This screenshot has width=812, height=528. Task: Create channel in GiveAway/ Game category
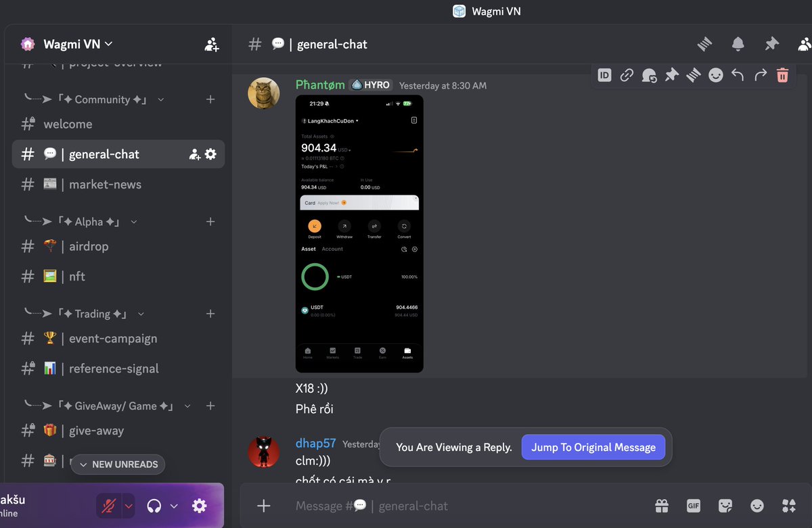pyautogui.click(x=210, y=406)
